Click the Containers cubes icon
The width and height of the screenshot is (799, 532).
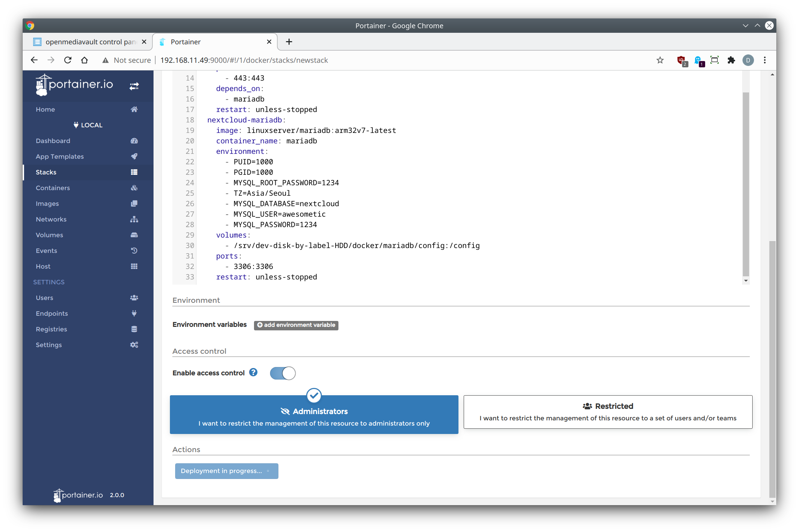pyautogui.click(x=134, y=188)
